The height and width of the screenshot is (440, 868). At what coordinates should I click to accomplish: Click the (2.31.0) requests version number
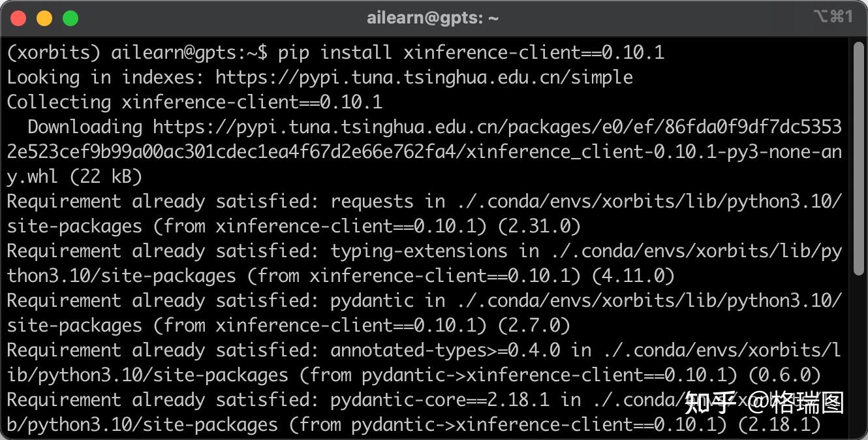tap(539, 227)
